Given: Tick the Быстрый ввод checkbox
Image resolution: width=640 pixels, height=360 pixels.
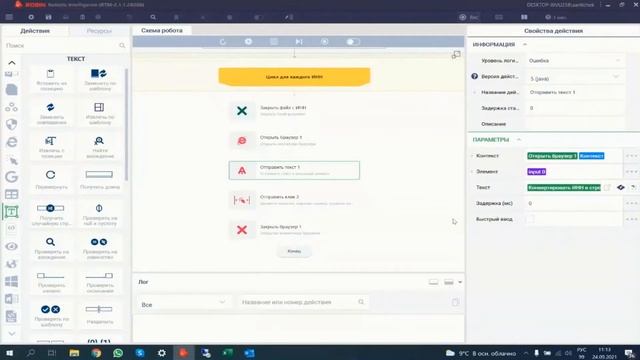Looking at the screenshot, I should coord(530,219).
